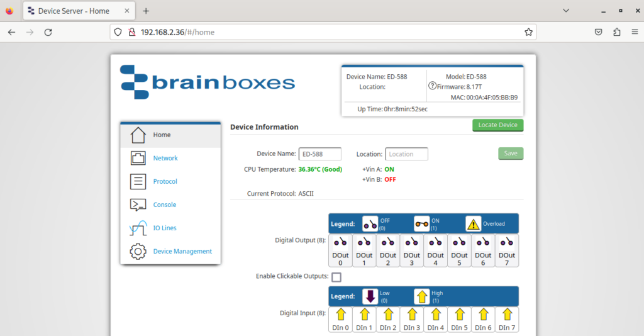Click the High legend up-arrow icon

point(421,296)
